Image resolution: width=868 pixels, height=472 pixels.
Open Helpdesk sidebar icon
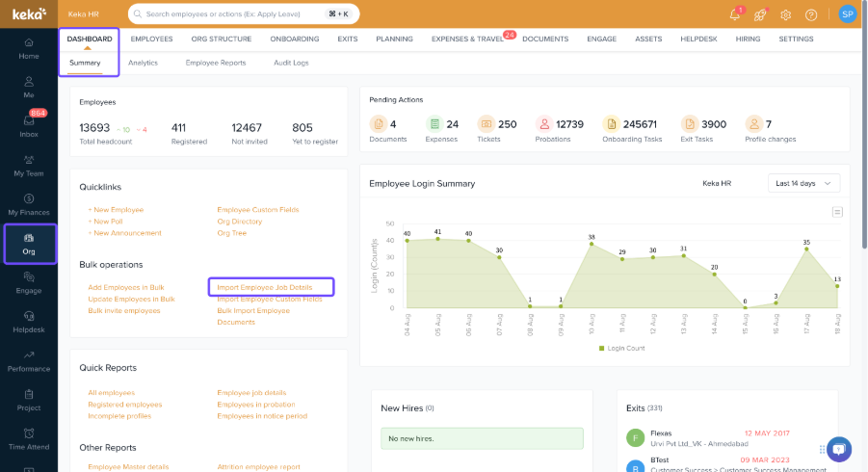click(29, 322)
